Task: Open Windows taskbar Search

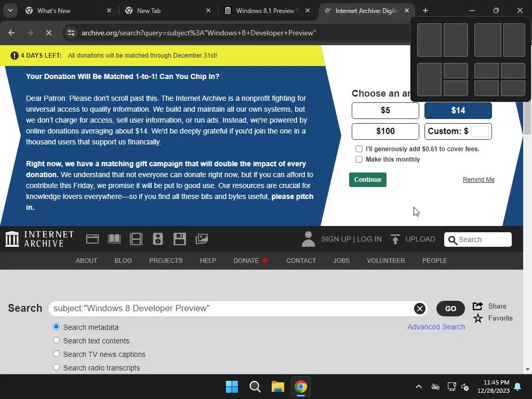Action: [255, 387]
